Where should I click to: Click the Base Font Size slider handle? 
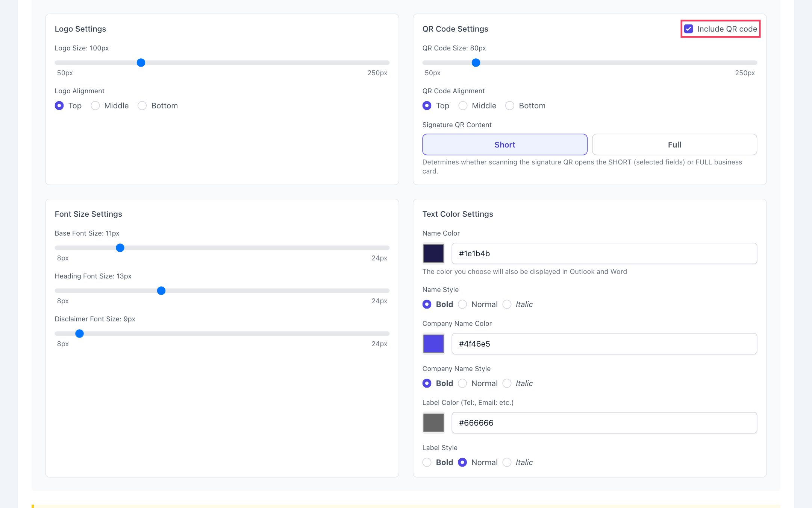pyautogui.click(x=120, y=248)
